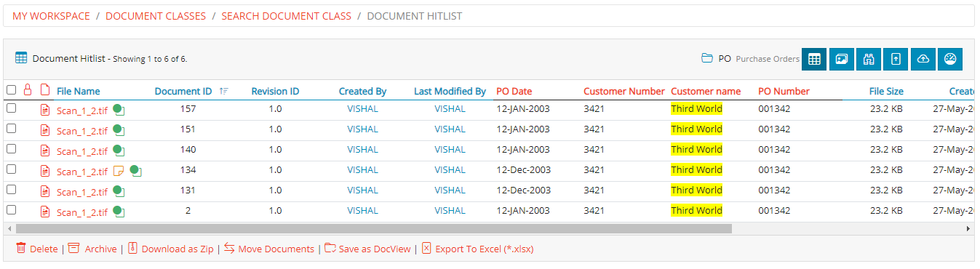
Task: Open Scan_1_2.tif for document 157
Action: tap(82, 111)
